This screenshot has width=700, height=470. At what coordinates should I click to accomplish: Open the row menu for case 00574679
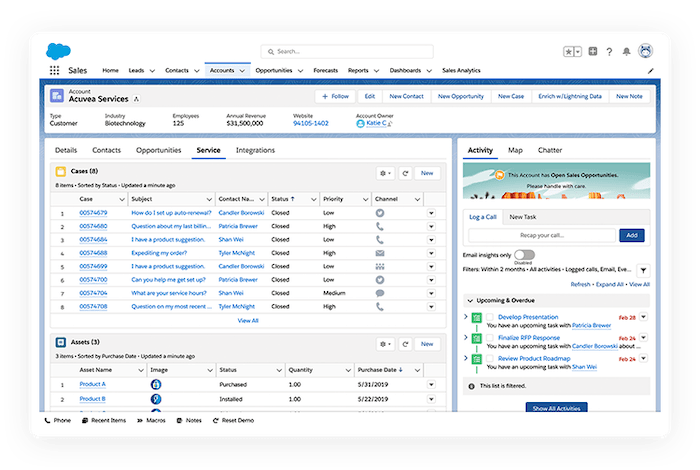tap(431, 213)
